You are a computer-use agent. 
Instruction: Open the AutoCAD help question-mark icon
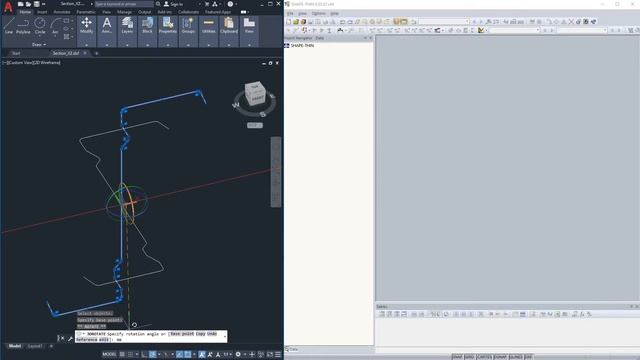(x=230, y=4)
